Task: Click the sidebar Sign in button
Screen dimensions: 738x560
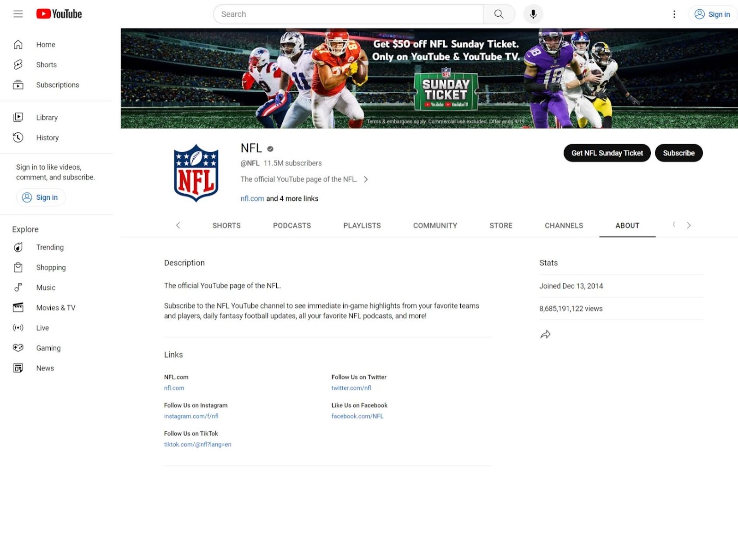Action: tap(41, 197)
